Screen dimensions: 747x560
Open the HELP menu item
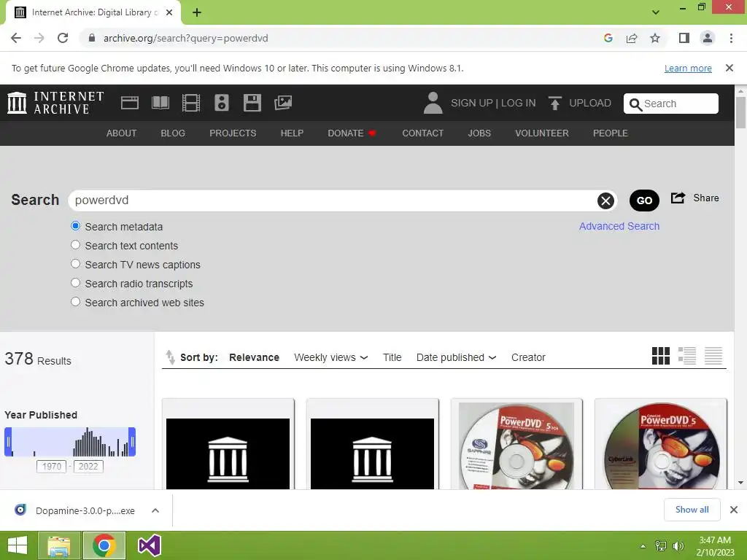[x=292, y=133]
